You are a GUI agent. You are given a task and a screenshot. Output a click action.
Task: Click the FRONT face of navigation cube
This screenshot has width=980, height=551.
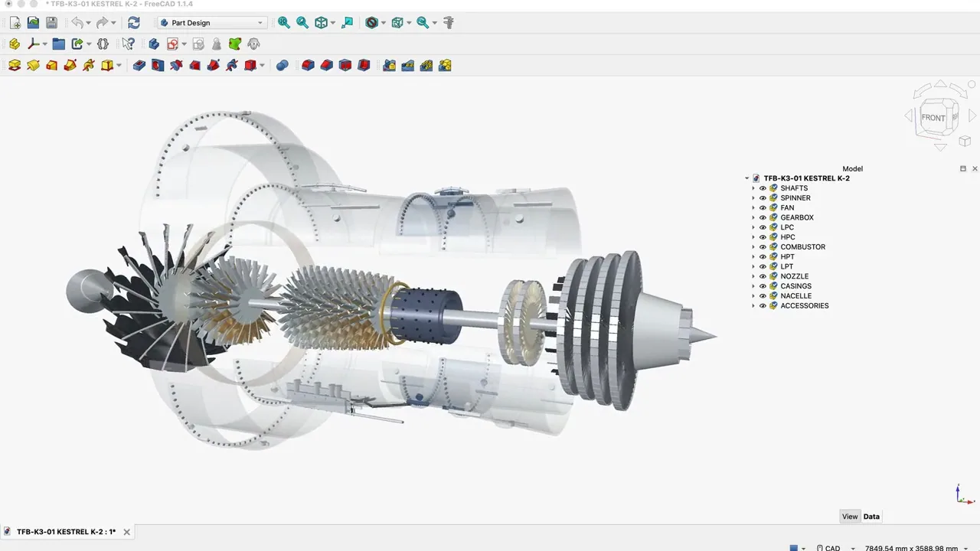(x=934, y=118)
